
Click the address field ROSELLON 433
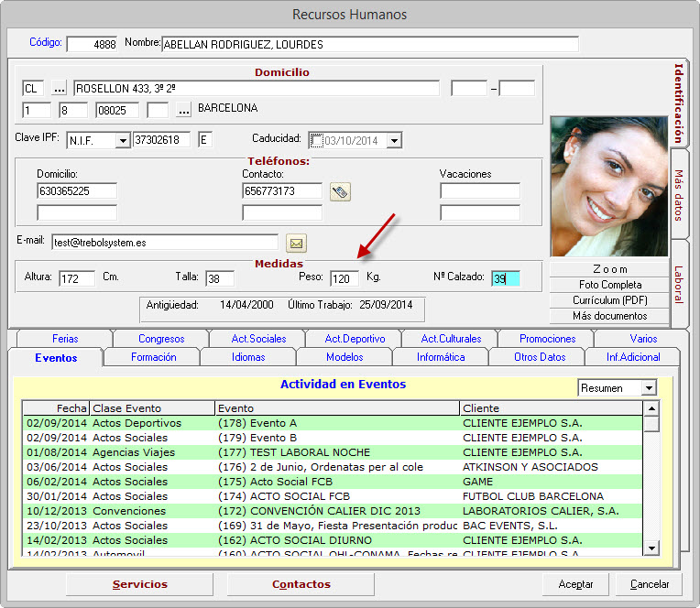pyautogui.click(x=257, y=88)
